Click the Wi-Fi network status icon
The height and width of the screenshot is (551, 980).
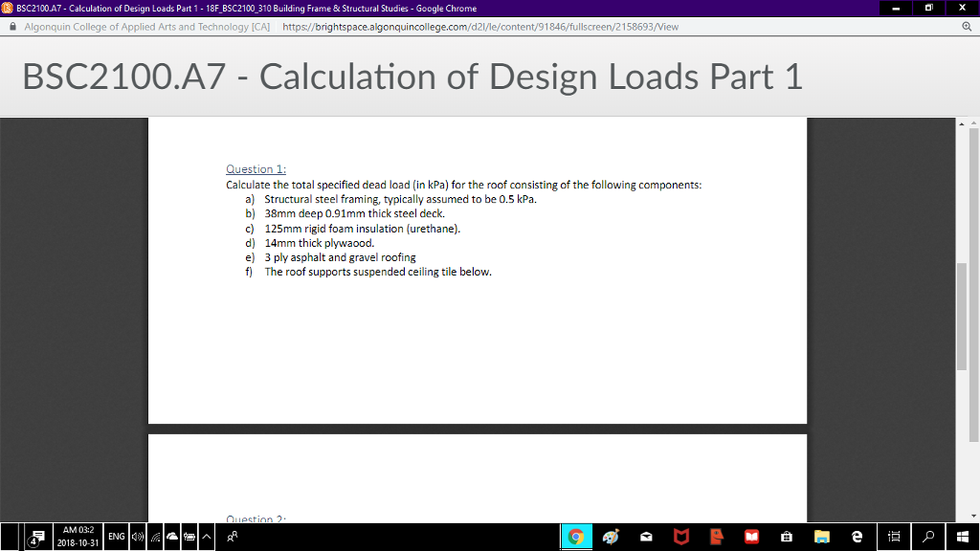[x=154, y=537]
